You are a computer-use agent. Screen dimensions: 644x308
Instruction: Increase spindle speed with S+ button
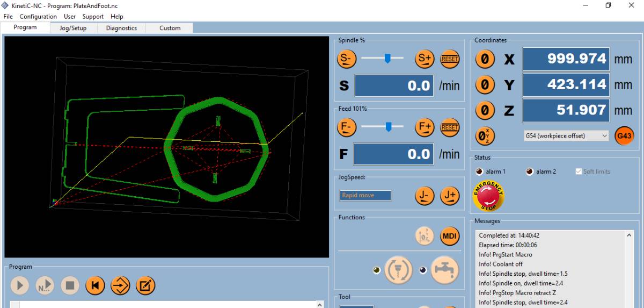[x=425, y=59]
